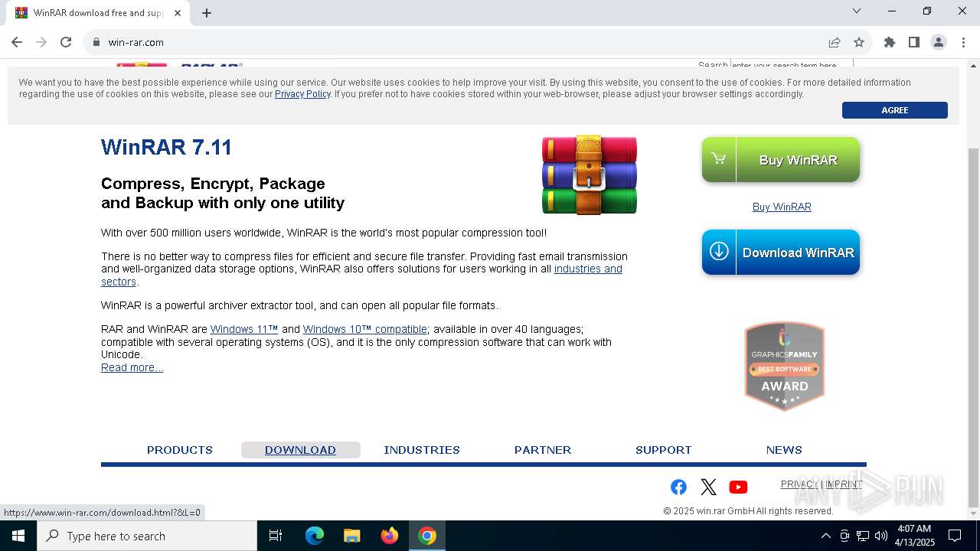
Task: Open the IMPRINT footer link
Action: pyautogui.click(x=844, y=484)
